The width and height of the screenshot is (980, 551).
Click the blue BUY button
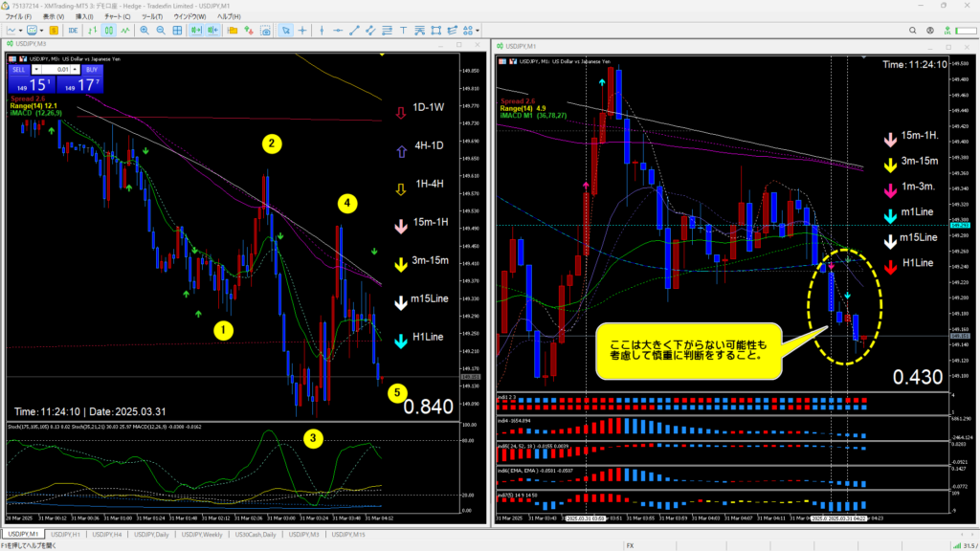click(91, 70)
